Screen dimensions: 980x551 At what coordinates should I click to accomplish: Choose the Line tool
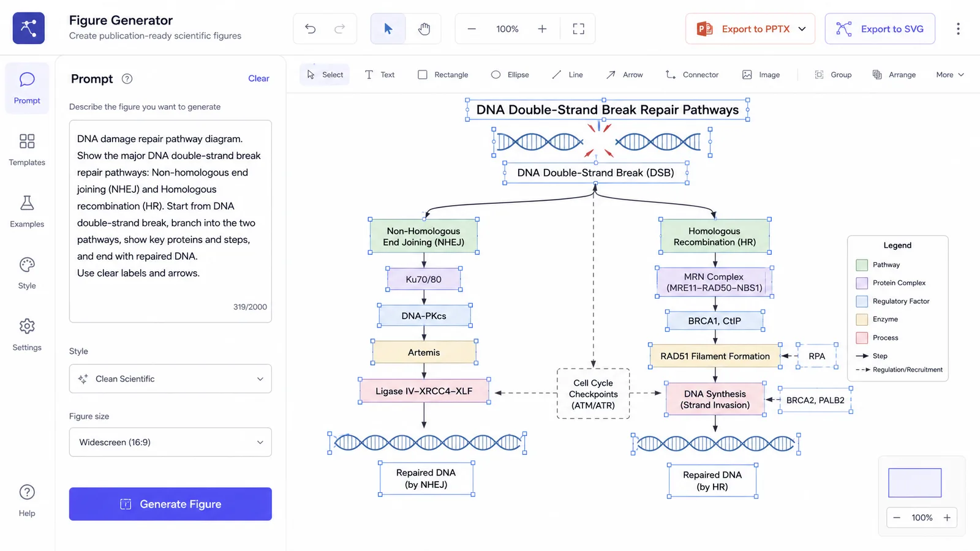click(567, 75)
